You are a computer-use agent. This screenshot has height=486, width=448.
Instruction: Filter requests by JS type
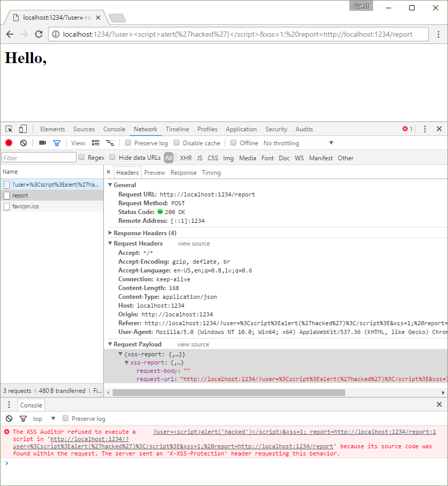[199, 158]
